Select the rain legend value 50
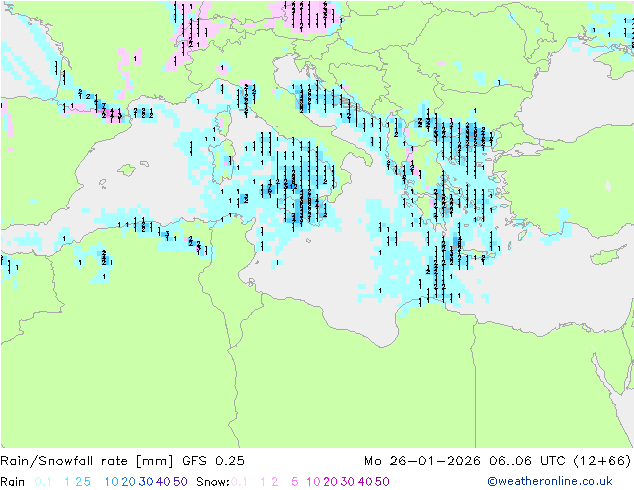The width and height of the screenshot is (634, 490). pyautogui.click(x=180, y=482)
